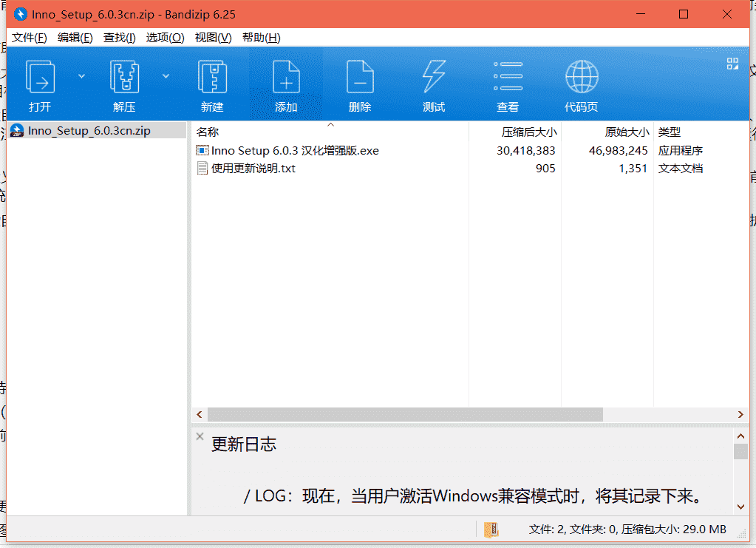Click horizontal scrollbar left arrow

click(x=200, y=414)
